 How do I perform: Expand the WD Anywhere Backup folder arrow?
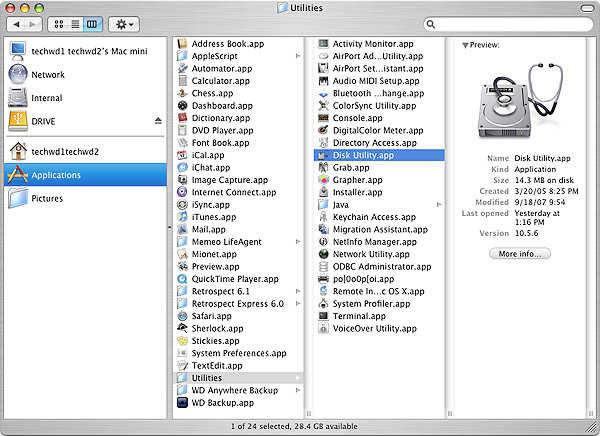297,390
